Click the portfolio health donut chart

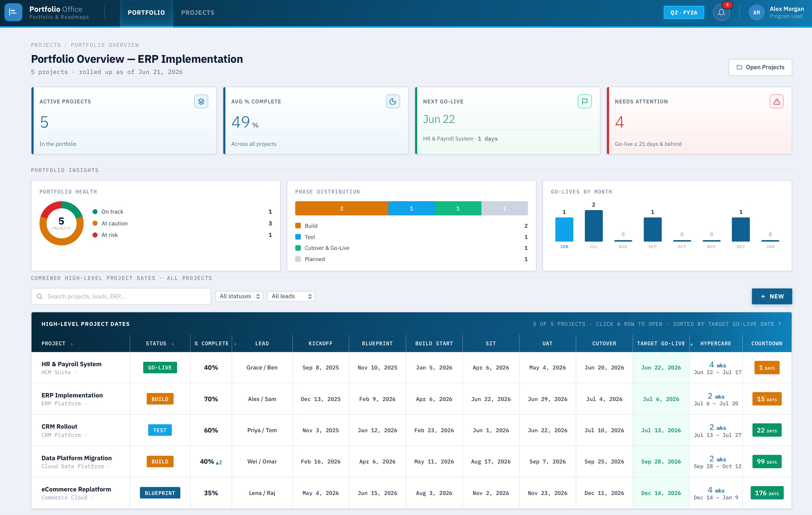tap(61, 223)
